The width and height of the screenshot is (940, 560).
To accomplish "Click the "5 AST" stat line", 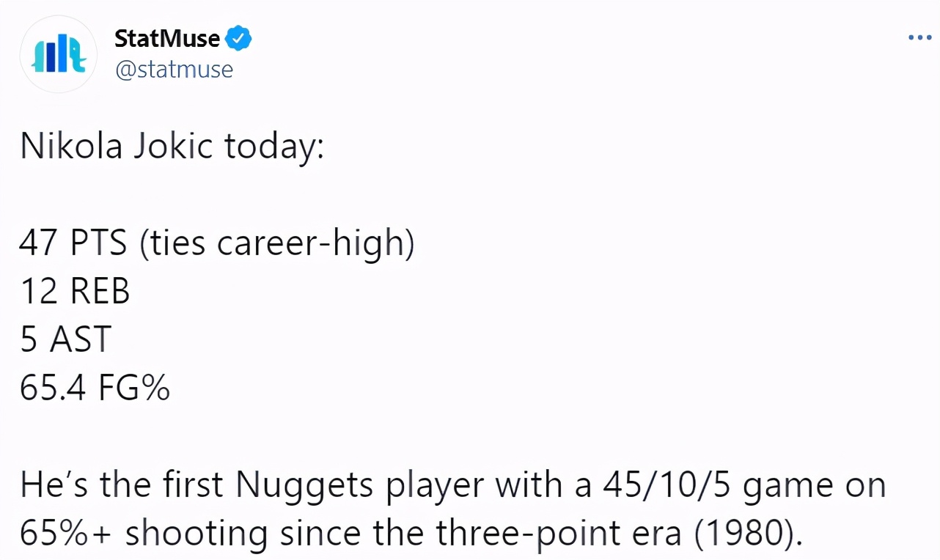I will click(65, 339).
